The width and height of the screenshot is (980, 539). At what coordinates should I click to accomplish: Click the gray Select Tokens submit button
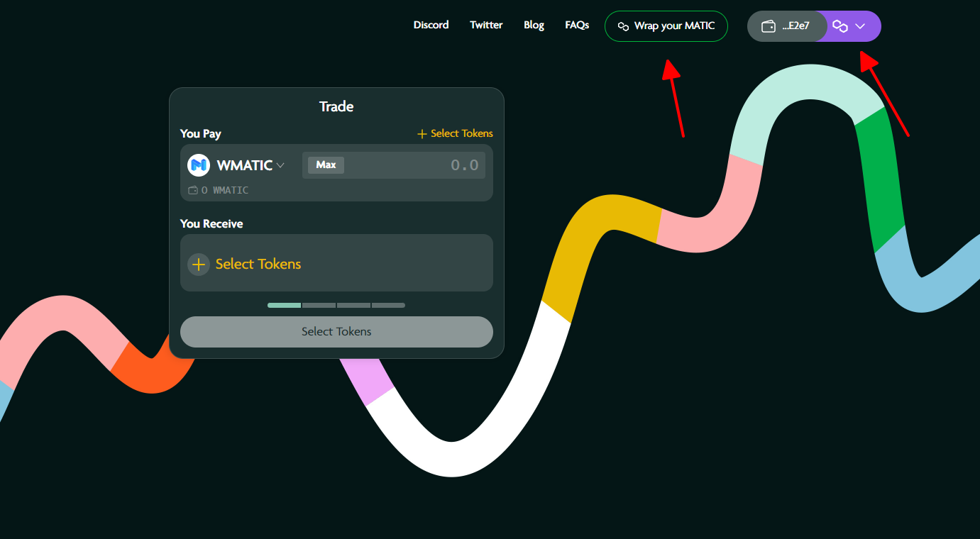coord(336,332)
